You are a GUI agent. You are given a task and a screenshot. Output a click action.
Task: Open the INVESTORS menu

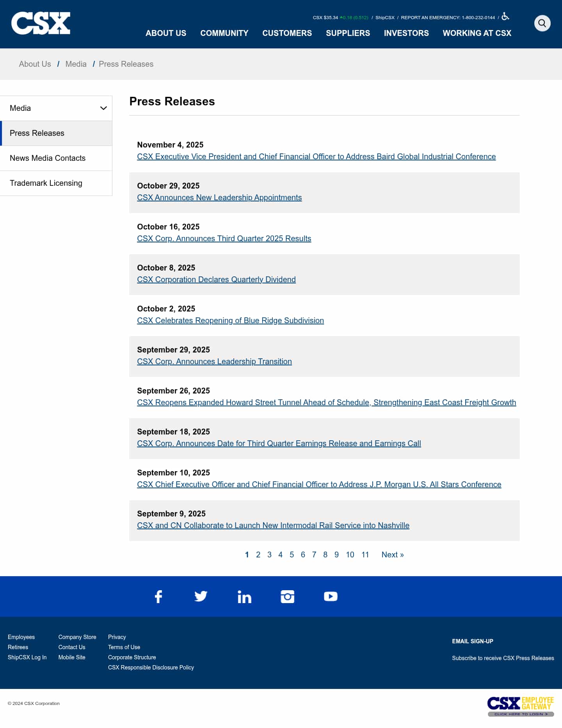(406, 33)
